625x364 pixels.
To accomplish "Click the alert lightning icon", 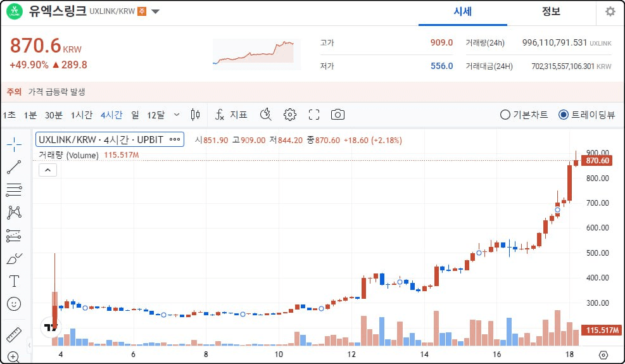I will 265,115.
